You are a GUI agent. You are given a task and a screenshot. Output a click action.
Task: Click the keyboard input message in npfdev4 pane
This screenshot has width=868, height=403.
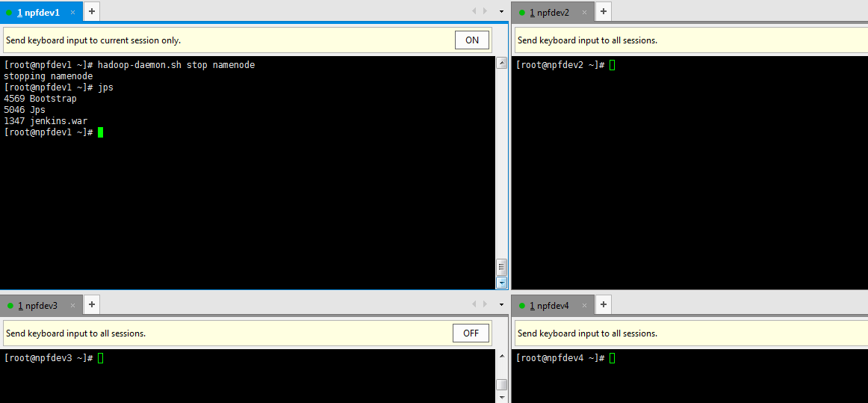point(587,333)
